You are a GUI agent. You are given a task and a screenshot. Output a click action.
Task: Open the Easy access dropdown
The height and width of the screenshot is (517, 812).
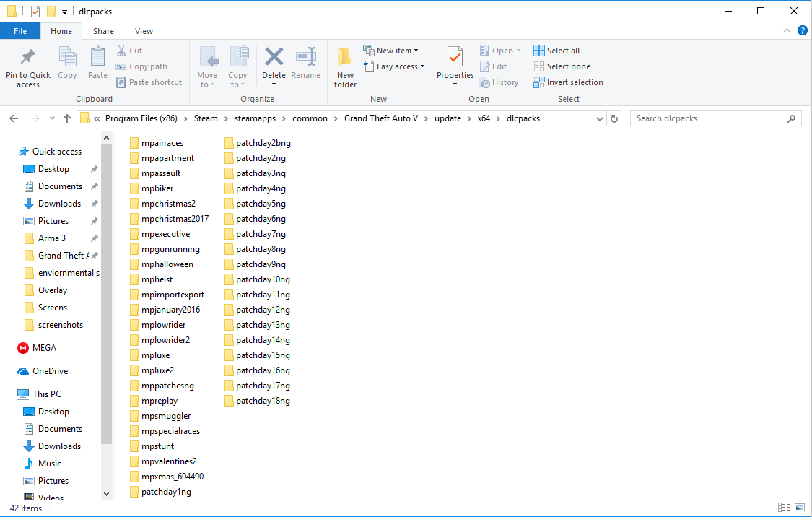point(394,66)
